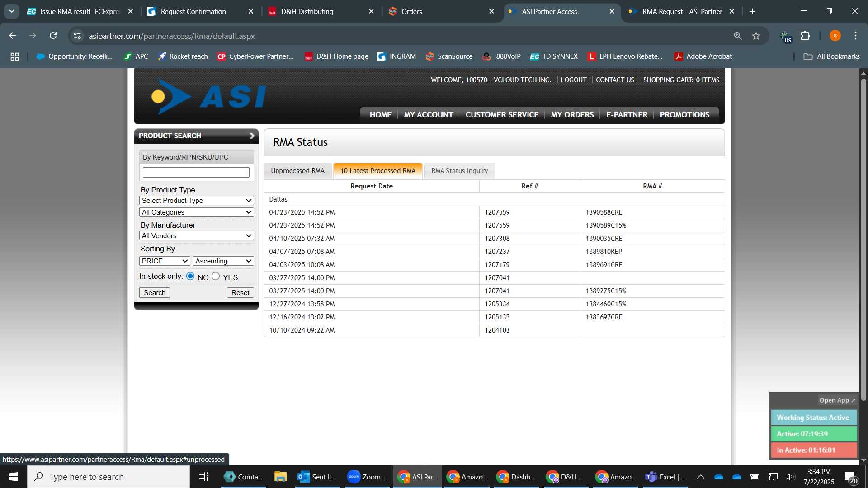This screenshot has width=868, height=488.
Task: Open MY ORDERS menu
Action: tap(572, 115)
